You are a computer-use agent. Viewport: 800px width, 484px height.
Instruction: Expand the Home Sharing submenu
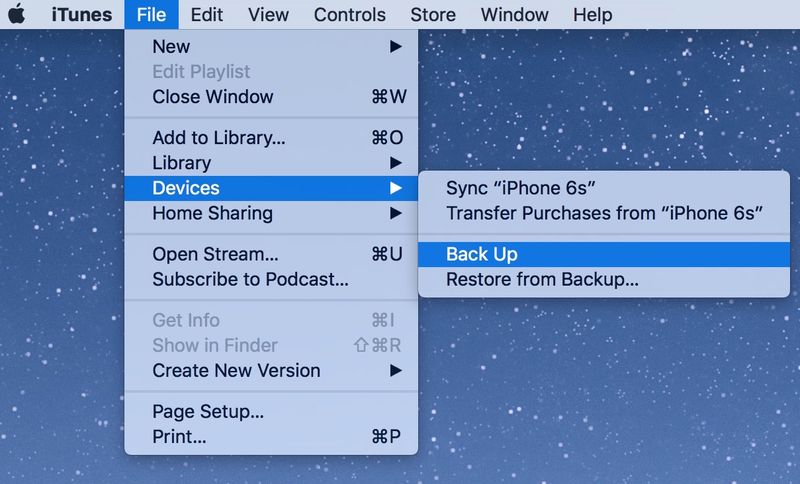pos(271,213)
